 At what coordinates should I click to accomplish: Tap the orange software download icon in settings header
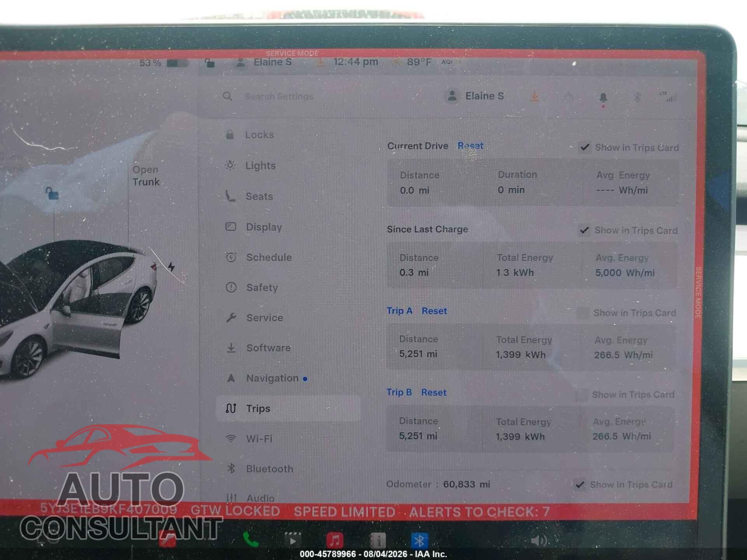(x=535, y=96)
